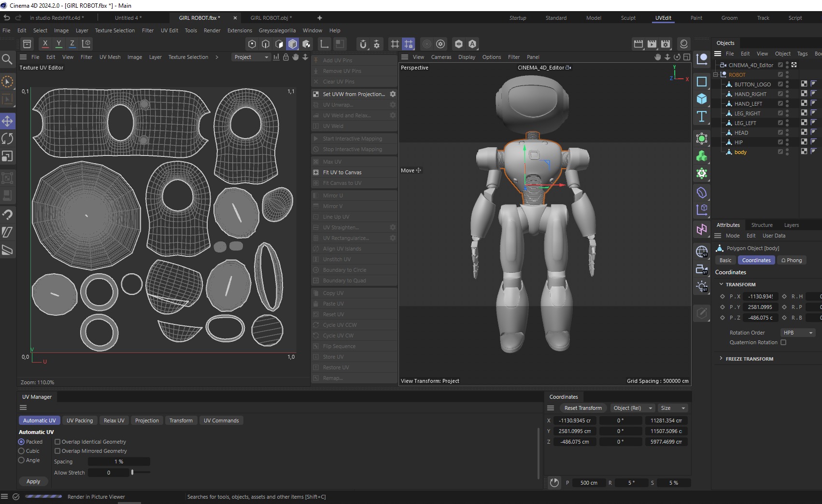The height and width of the screenshot is (504, 822).
Task: Open the Size dropdown in Coordinates
Action: pyautogui.click(x=673, y=408)
